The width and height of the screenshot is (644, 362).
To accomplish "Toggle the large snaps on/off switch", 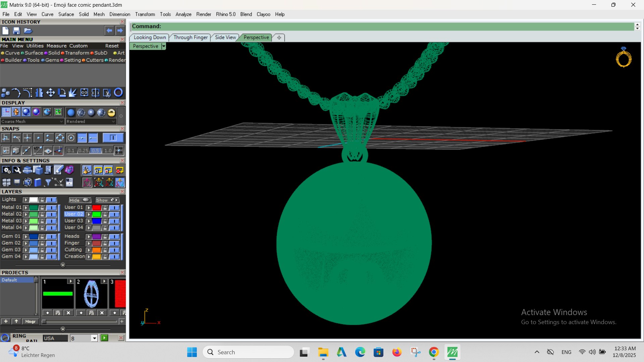I will pyautogui.click(x=113, y=138).
